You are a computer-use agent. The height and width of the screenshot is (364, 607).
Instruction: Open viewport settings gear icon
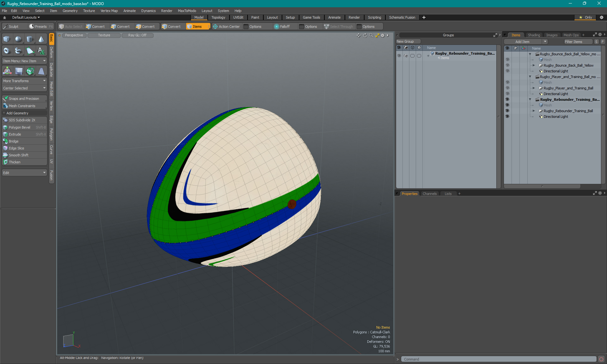383,35
